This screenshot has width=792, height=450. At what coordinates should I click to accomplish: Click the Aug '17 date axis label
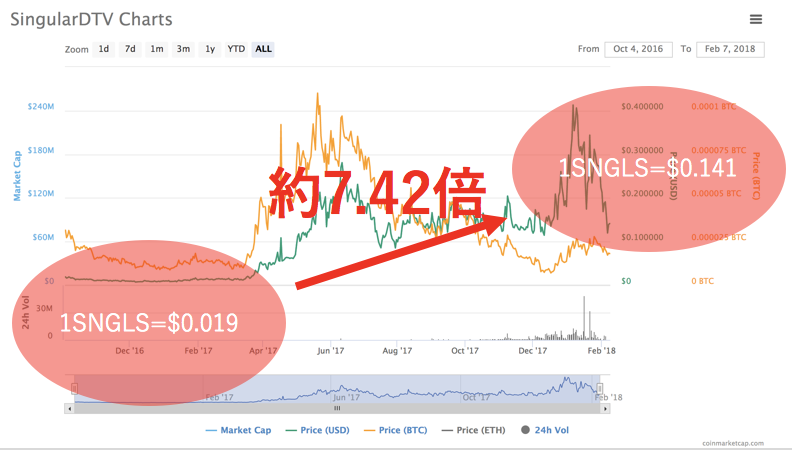[x=397, y=351]
